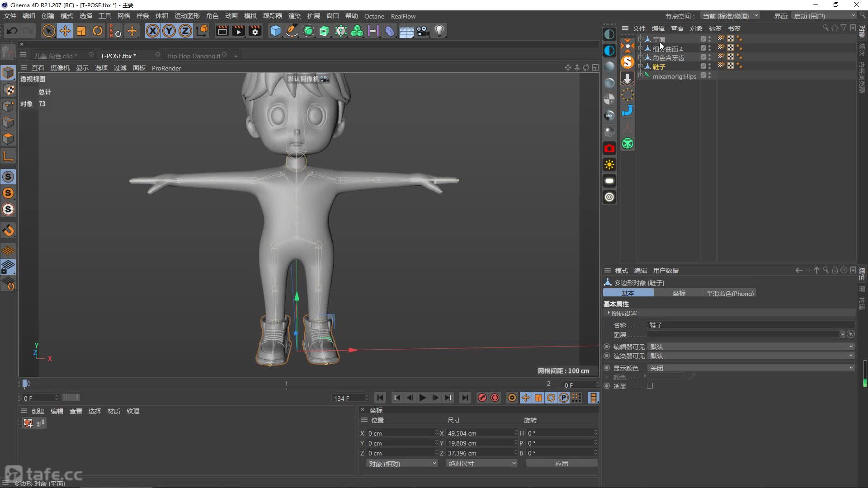Toggle X axis lock
Screen dimensions: 868x488
click(153, 31)
